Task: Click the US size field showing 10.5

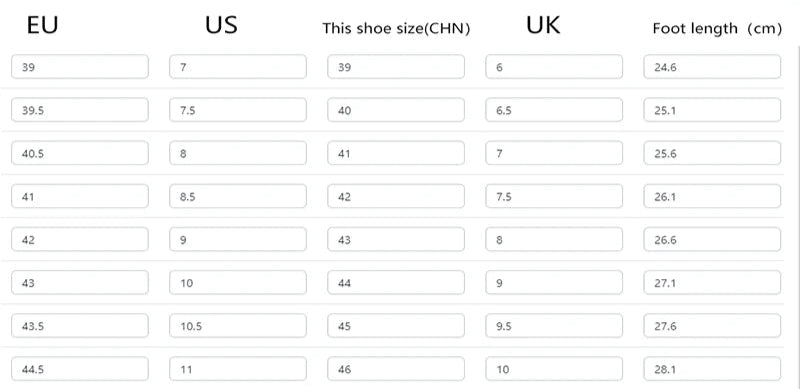Action: [x=238, y=326]
